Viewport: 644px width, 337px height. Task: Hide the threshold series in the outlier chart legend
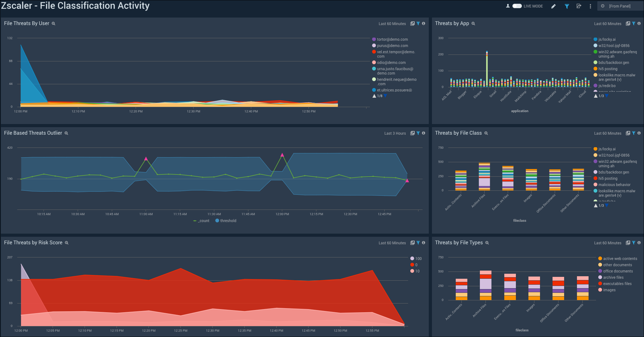[x=226, y=220]
